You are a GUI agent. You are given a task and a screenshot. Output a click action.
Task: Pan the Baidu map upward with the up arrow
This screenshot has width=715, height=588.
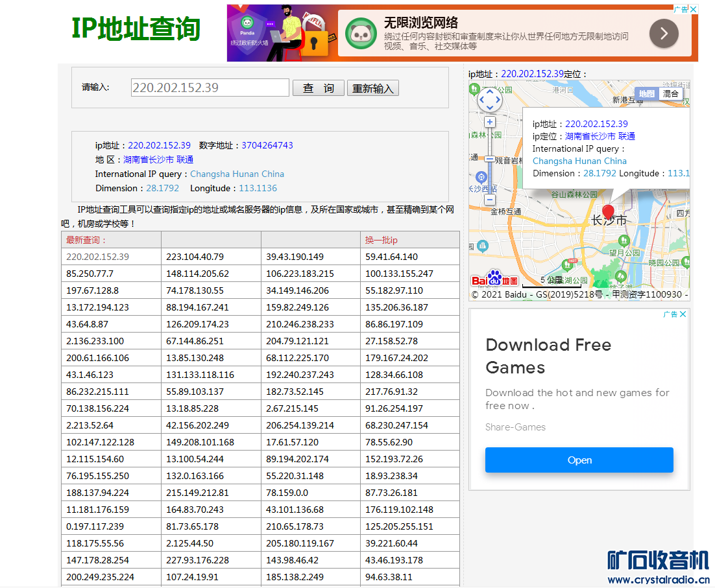tap(490, 91)
